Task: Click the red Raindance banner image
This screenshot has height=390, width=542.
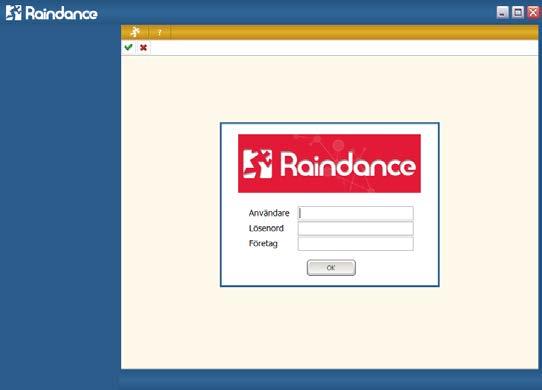Action: click(329, 163)
